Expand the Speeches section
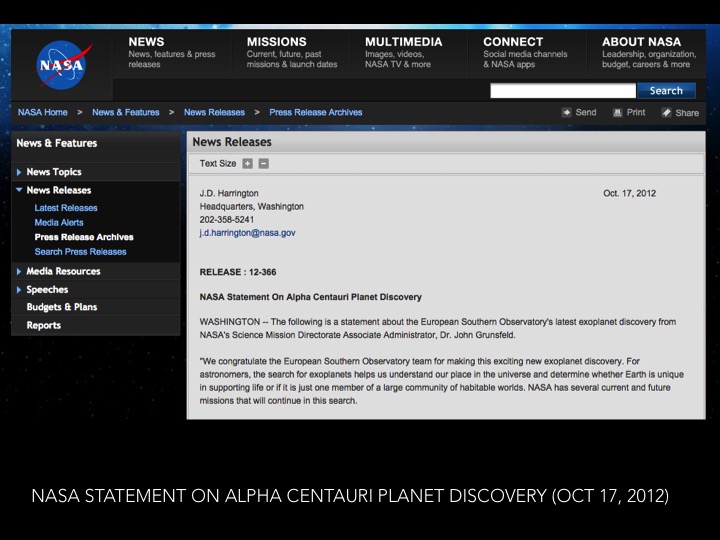 click(x=19, y=290)
